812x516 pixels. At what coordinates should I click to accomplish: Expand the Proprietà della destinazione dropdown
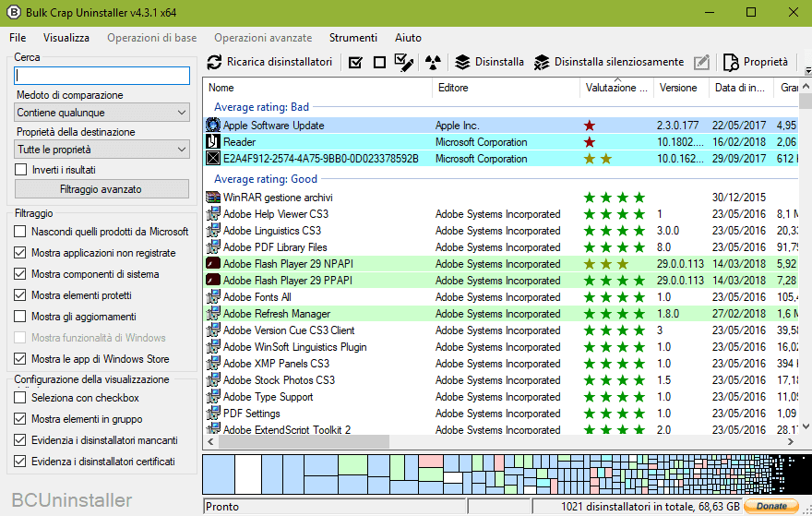102,150
